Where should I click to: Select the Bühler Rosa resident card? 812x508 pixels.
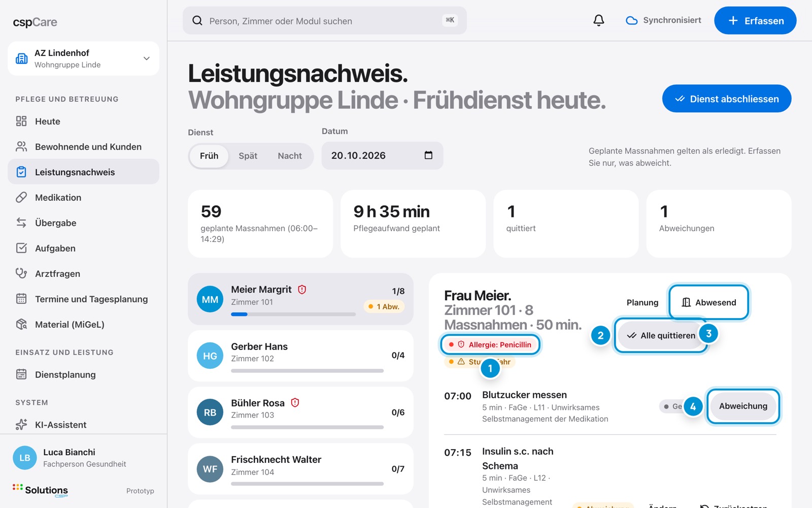(x=300, y=412)
